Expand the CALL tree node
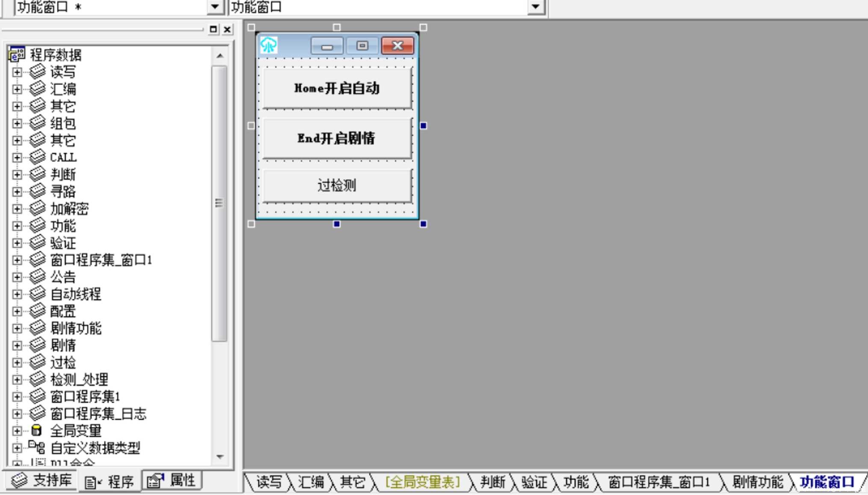This screenshot has width=868, height=495. tap(17, 157)
